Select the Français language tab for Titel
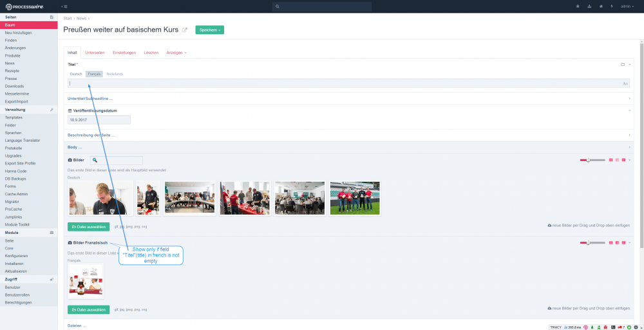644x330 pixels. (94, 74)
